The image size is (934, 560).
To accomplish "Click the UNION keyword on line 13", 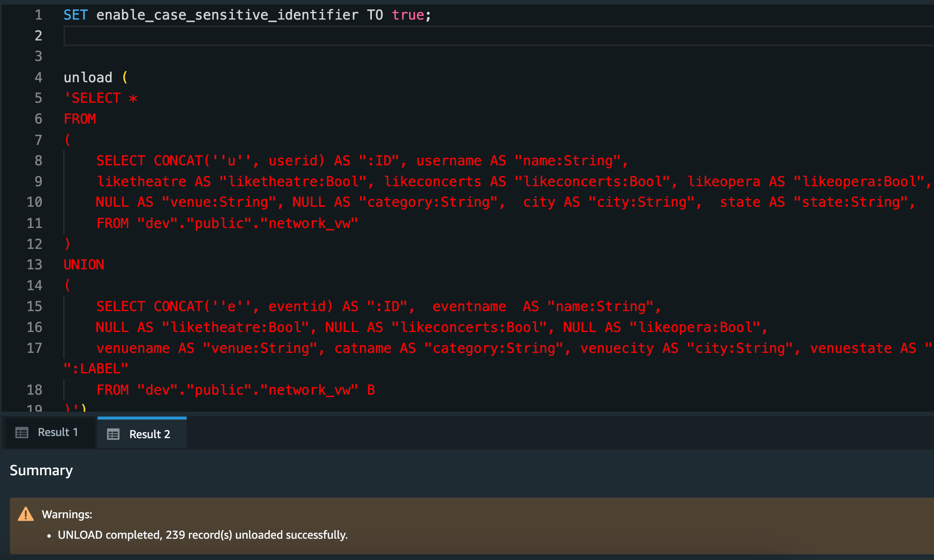I will [84, 265].
